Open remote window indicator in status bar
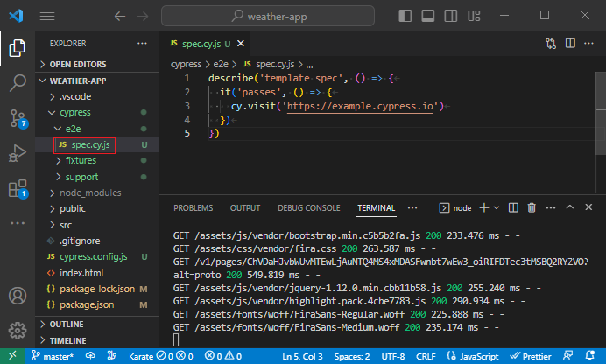The width and height of the screenshot is (606, 364). click(x=12, y=356)
